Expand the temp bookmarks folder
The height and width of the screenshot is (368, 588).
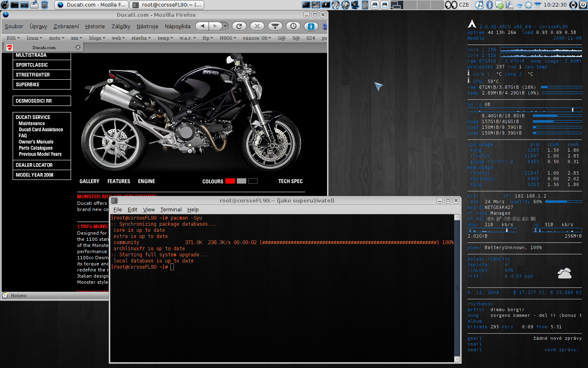point(165,38)
